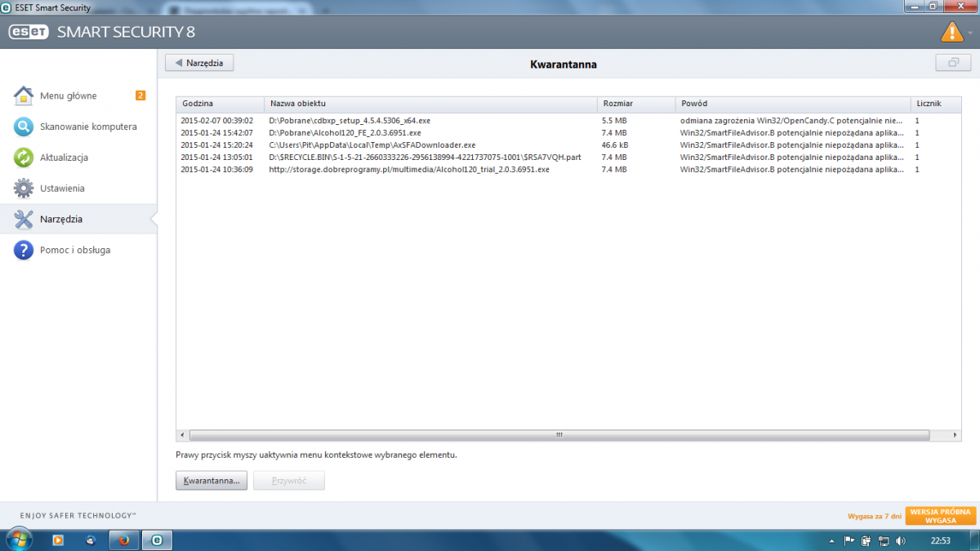The image size is (980, 551).
Task: Click the volume speaker tray icon
Action: click(x=900, y=540)
